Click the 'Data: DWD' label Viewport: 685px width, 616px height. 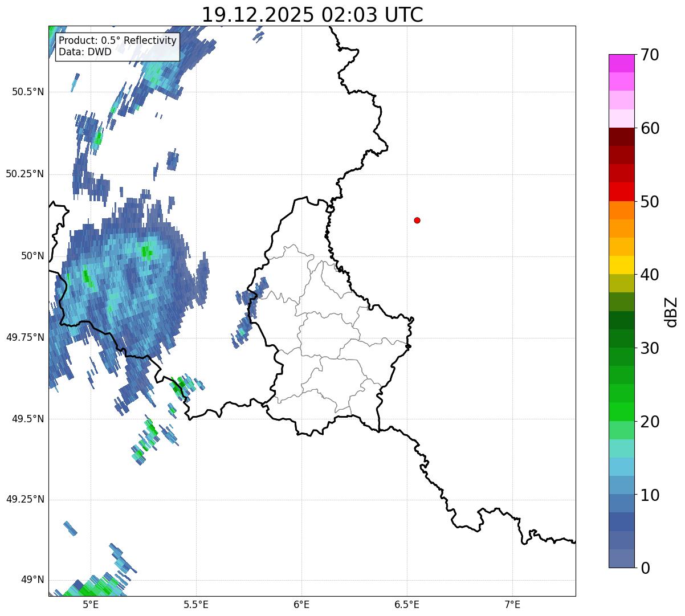click(85, 52)
